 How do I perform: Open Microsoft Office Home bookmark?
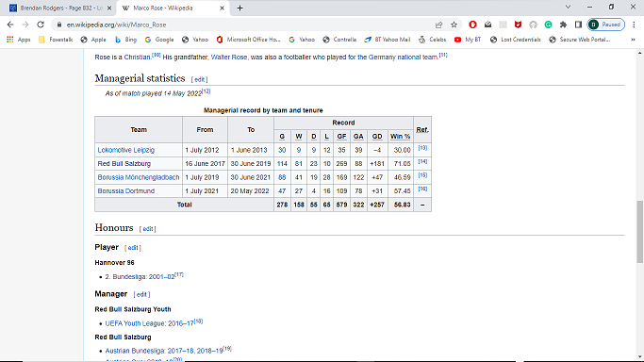(x=248, y=40)
